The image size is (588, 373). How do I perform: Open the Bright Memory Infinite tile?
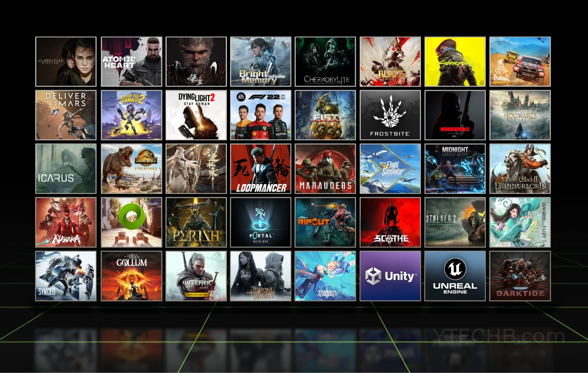[260, 62]
